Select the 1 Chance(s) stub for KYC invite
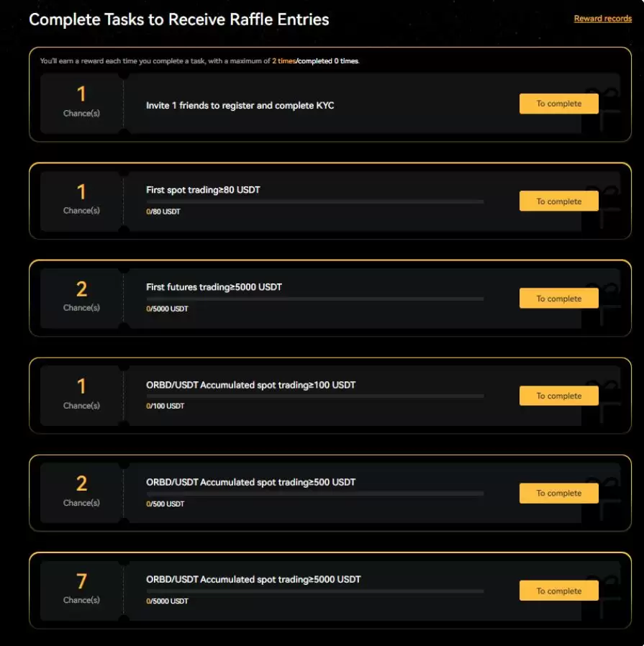The image size is (644, 646). coord(81,104)
